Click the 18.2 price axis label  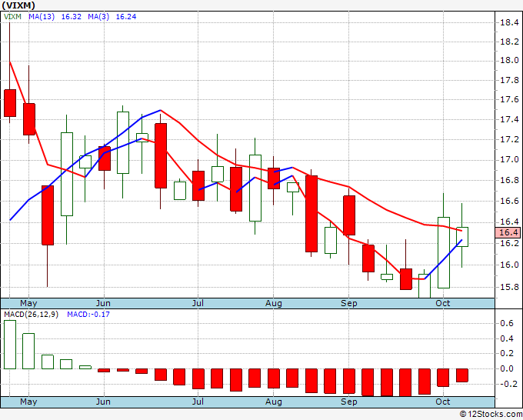pos(509,42)
